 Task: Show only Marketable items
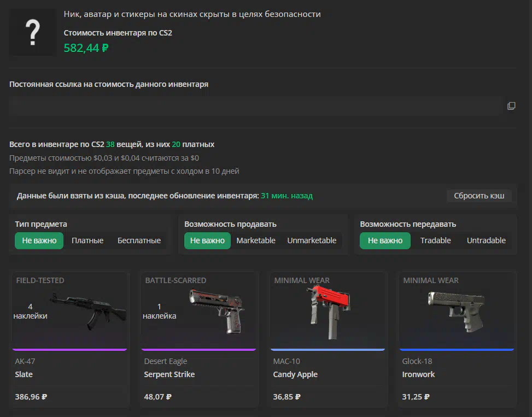(x=256, y=240)
